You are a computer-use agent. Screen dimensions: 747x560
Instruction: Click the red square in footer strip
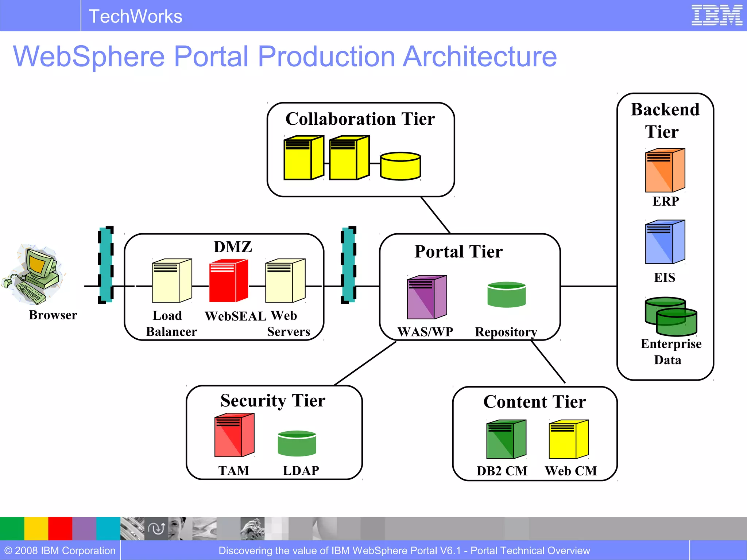(60, 528)
